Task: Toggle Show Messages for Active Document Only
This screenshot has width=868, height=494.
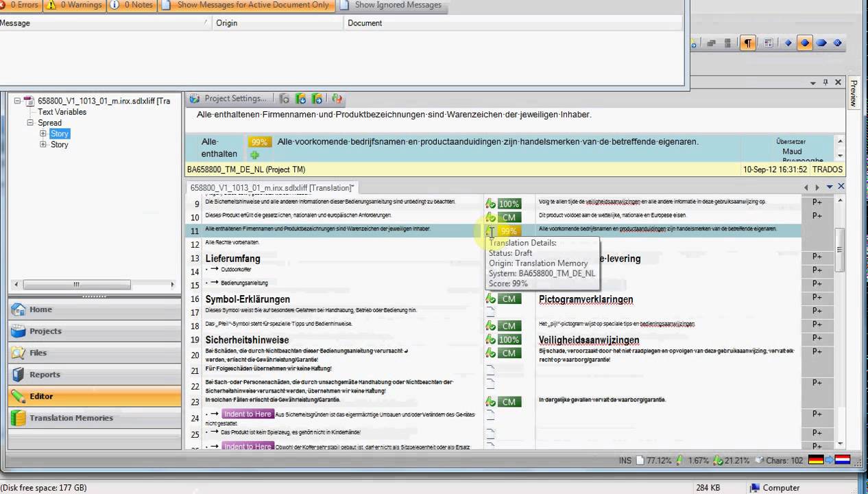Action: [x=246, y=5]
